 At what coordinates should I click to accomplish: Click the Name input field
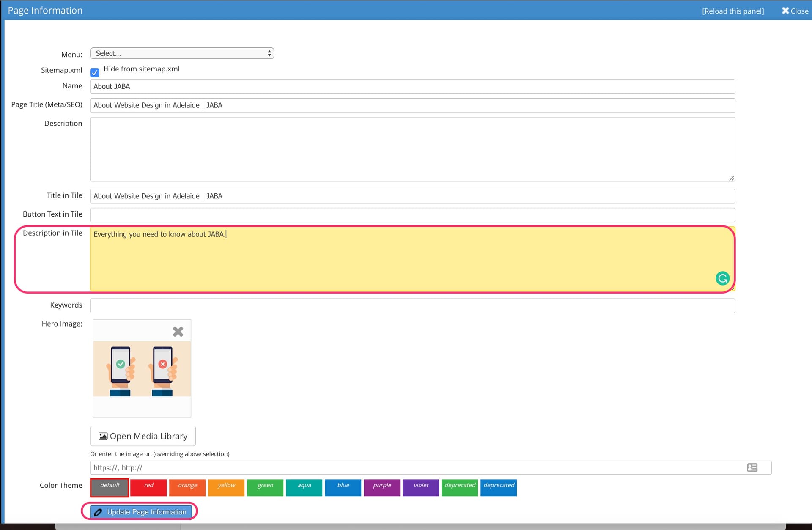pos(412,87)
